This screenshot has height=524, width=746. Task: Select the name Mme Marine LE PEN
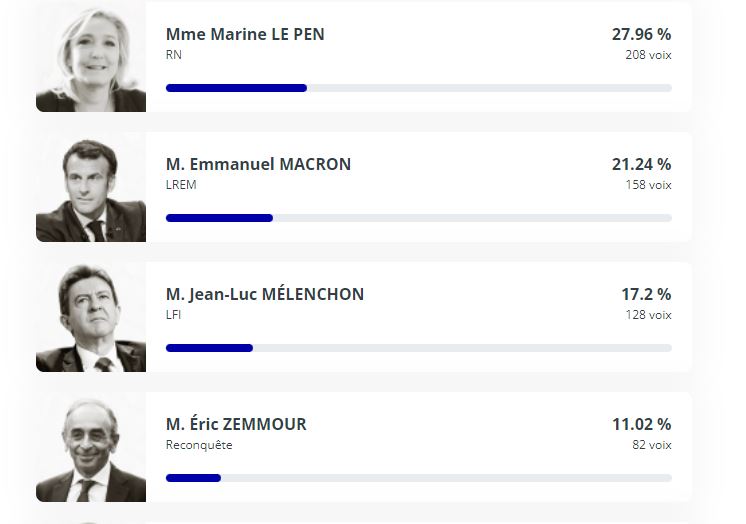[245, 34]
